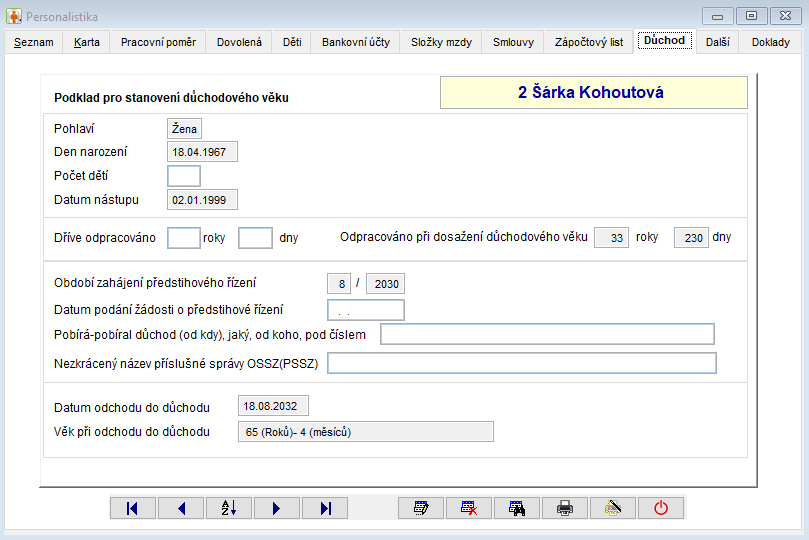This screenshot has width=809, height=540.
Task: Click the label Období zahájení předstihového řízení
Action: pyautogui.click(x=155, y=283)
